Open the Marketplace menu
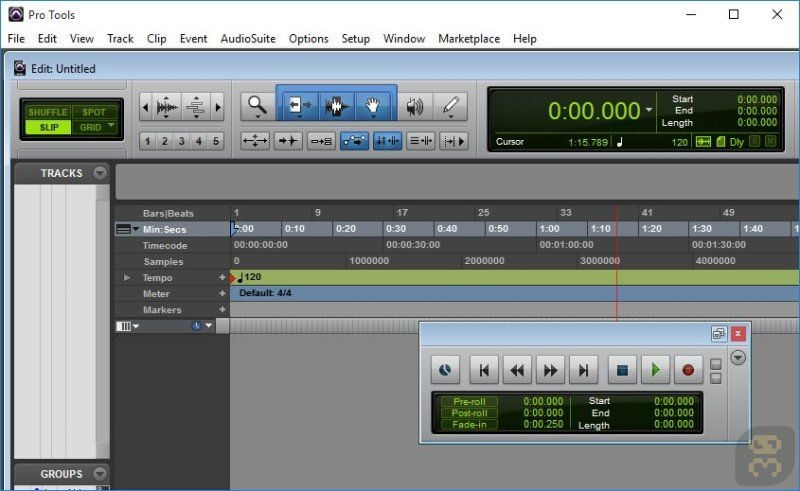Screen dimensions: 800x491 point(469,39)
